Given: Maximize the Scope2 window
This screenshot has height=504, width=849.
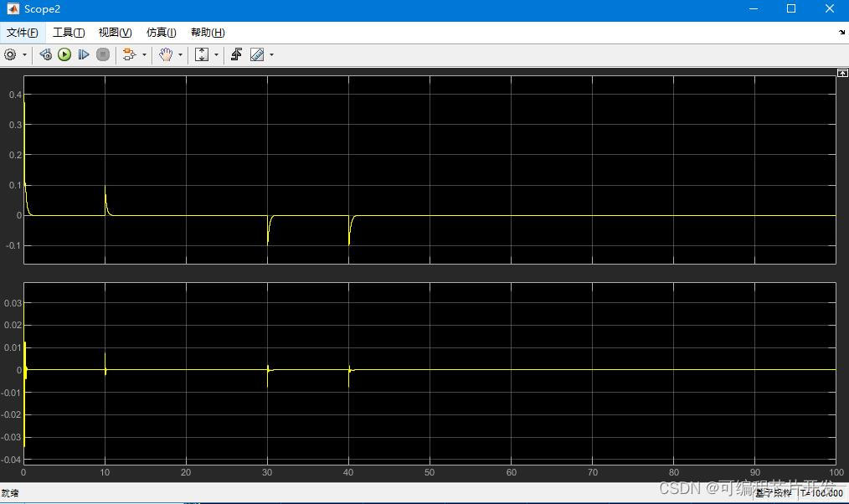Looking at the screenshot, I should [x=791, y=8].
